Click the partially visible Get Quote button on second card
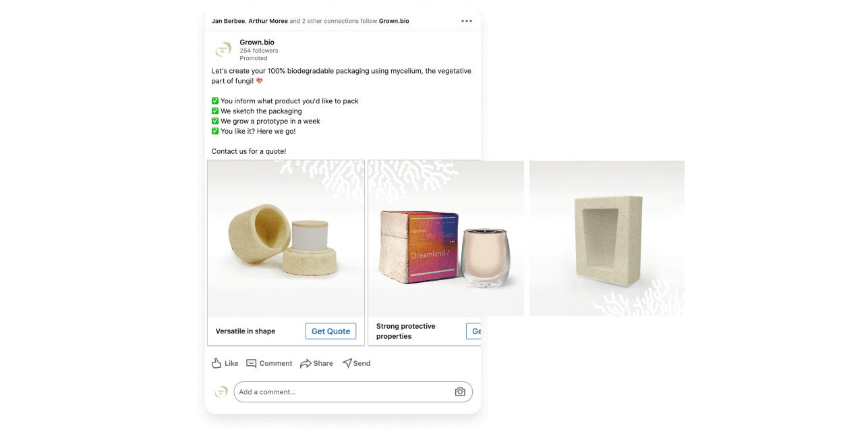 tap(473, 331)
